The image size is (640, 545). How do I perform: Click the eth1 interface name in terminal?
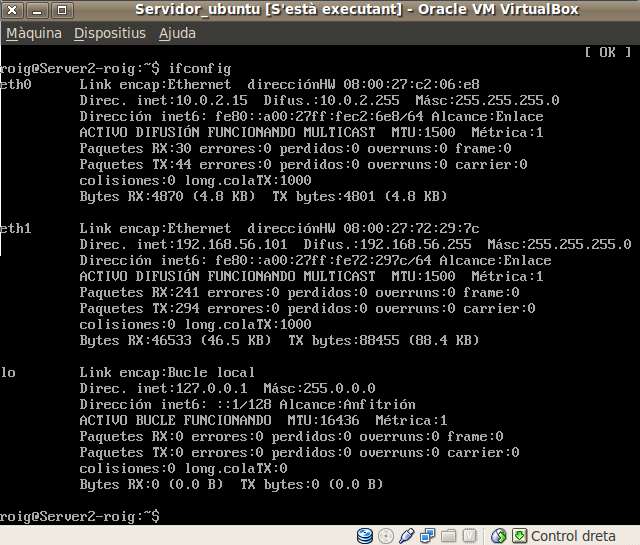16,229
